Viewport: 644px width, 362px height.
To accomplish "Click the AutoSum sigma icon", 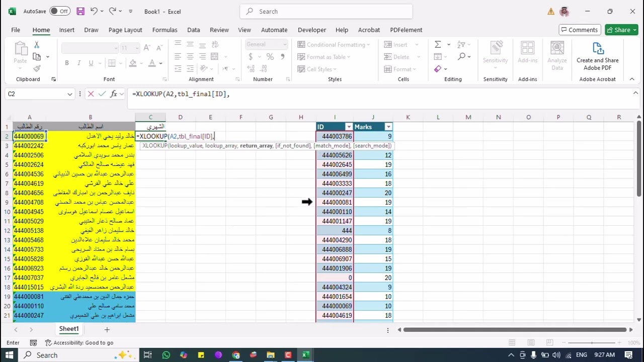I will point(438,45).
